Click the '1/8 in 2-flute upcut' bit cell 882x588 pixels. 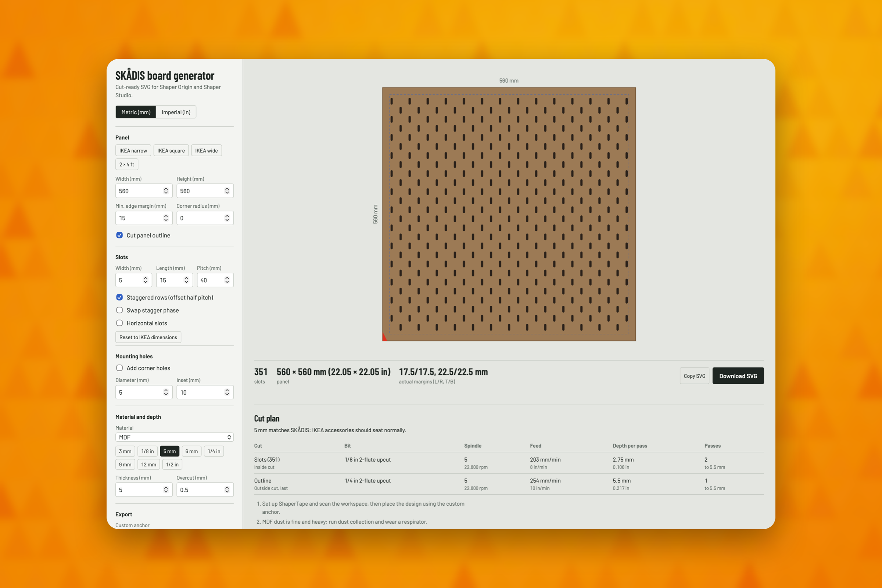coord(367,460)
